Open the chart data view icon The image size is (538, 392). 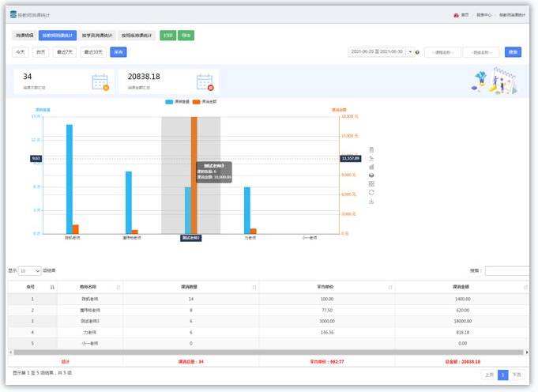tap(371, 149)
